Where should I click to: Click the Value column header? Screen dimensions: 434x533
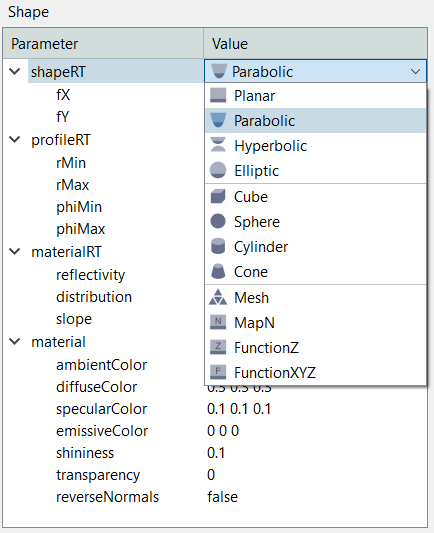coord(315,44)
